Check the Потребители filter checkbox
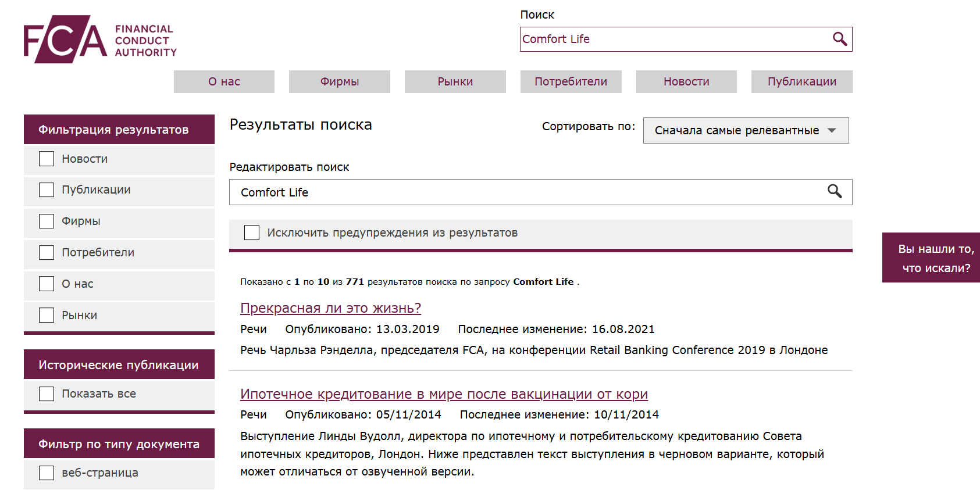The width and height of the screenshot is (980, 490). click(x=47, y=253)
